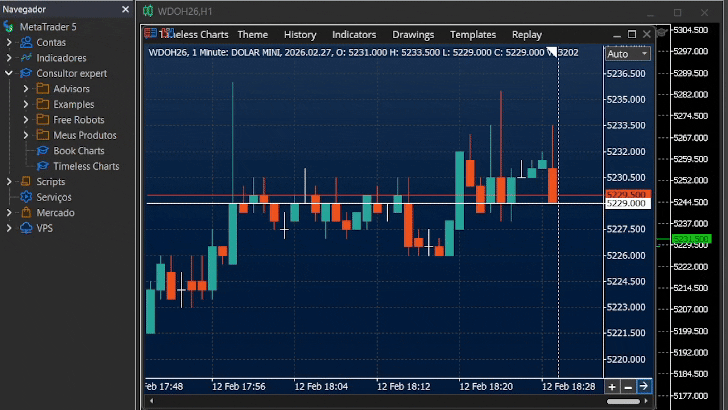
Task: Expand the Examples folder
Action: click(x=26, y=104)
